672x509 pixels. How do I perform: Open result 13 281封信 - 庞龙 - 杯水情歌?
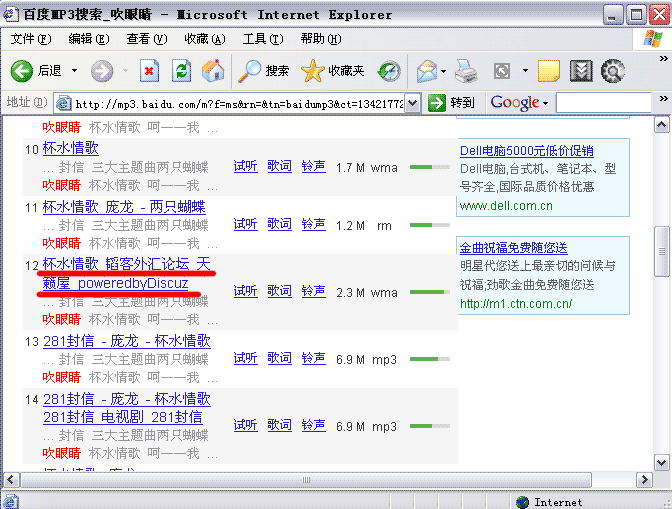pos(127,341)
